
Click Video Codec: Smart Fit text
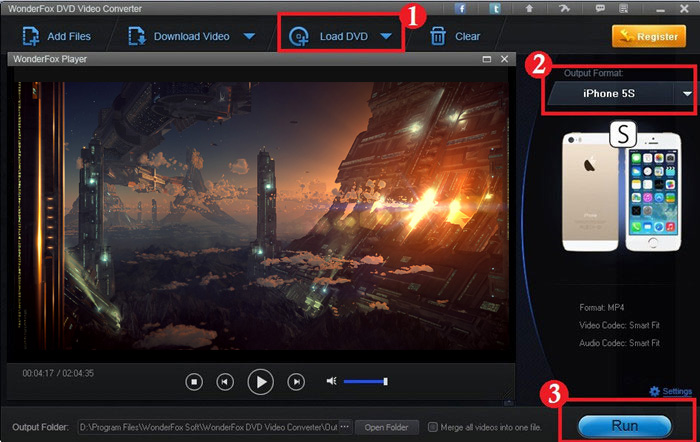[x=619, y=325]
